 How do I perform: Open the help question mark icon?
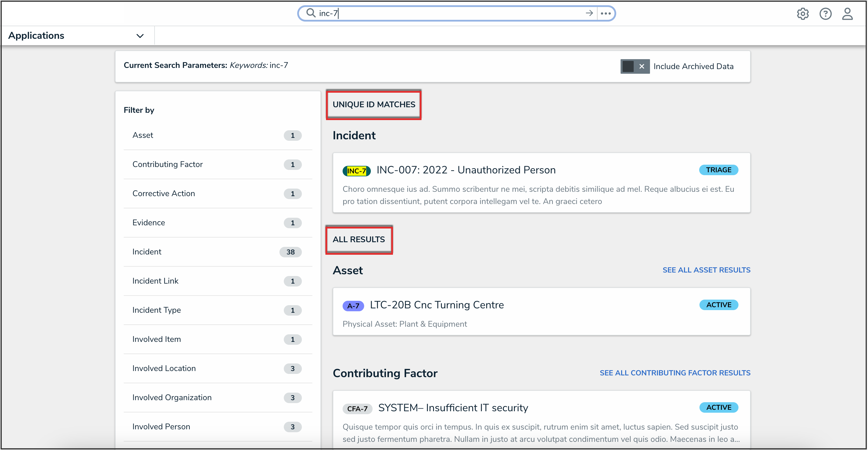825,14
